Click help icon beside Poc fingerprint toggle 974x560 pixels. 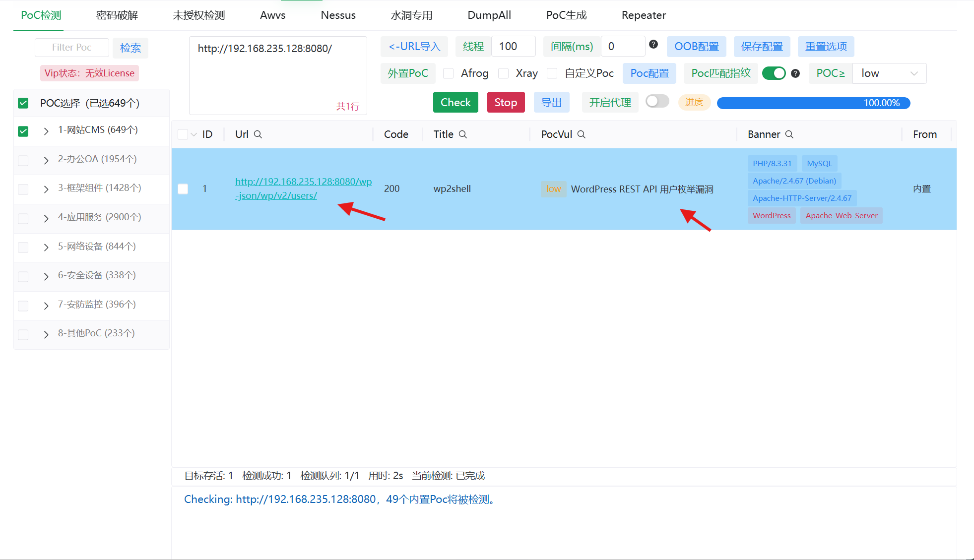pyautogui.click(x=795, y=73)
